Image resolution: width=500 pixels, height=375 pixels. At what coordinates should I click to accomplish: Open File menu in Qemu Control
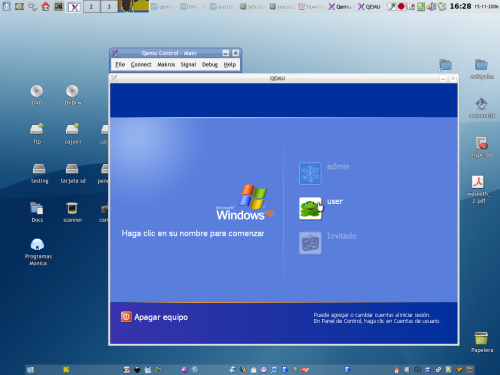coord(120,64)
